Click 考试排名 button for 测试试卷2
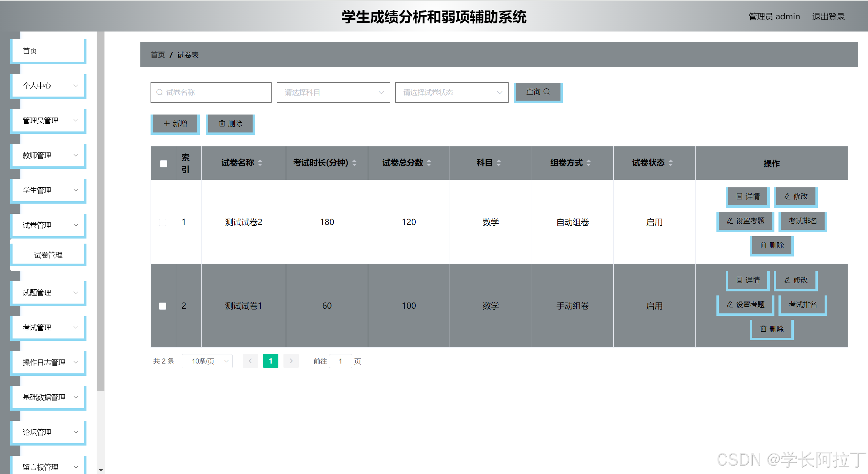 tap(802, 221)
